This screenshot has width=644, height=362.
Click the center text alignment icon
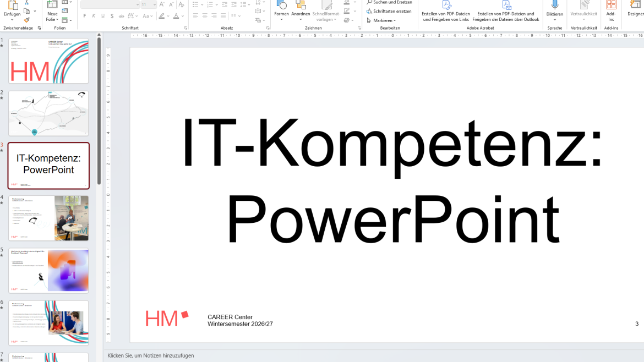205,16
